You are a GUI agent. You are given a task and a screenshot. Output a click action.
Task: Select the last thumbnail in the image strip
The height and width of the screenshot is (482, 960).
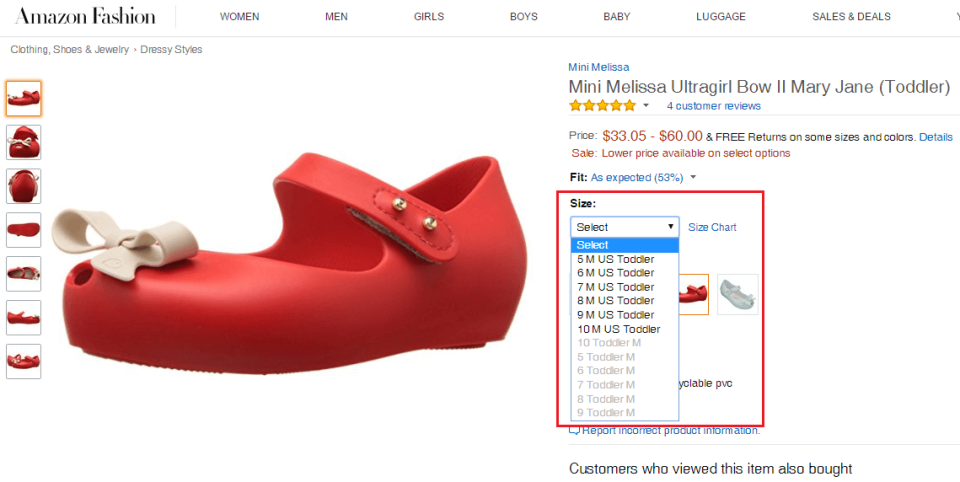[24, 361]
